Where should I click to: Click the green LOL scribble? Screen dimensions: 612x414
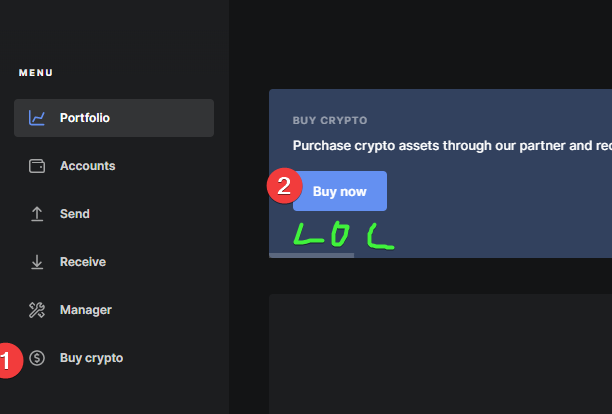click(344, 235)
